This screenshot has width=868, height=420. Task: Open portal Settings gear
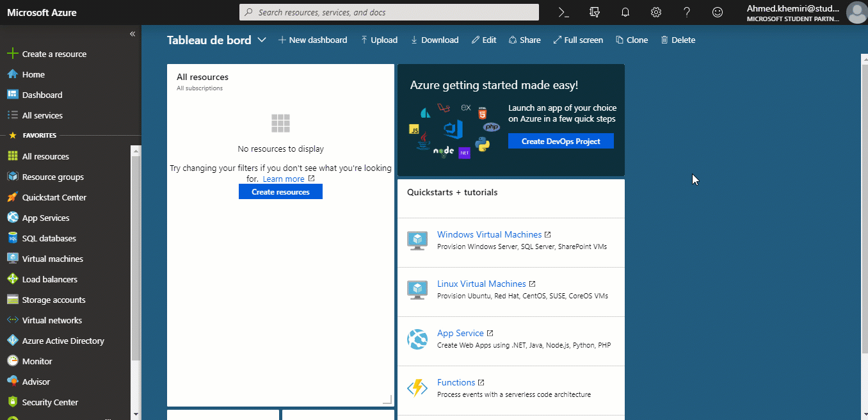[x=656, y=12]
